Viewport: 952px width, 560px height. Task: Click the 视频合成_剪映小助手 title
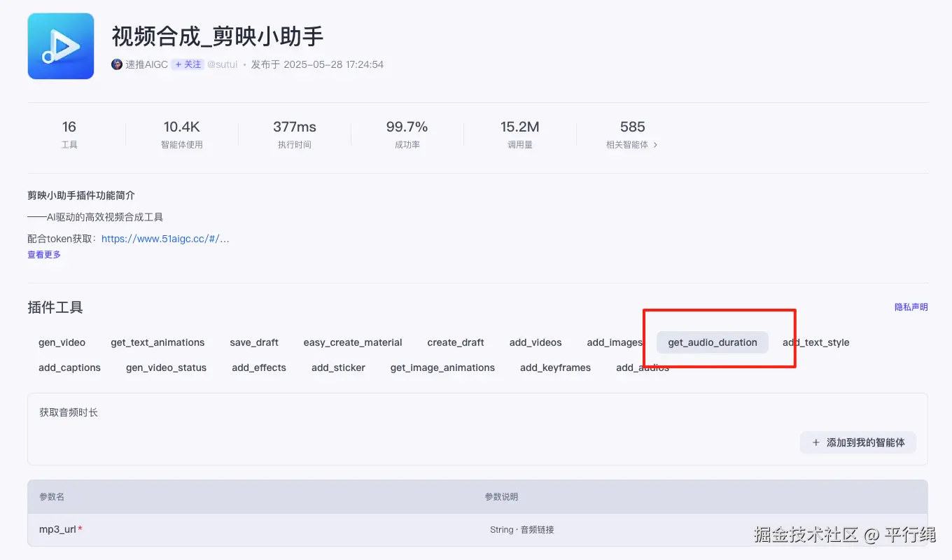coord(218,36)
